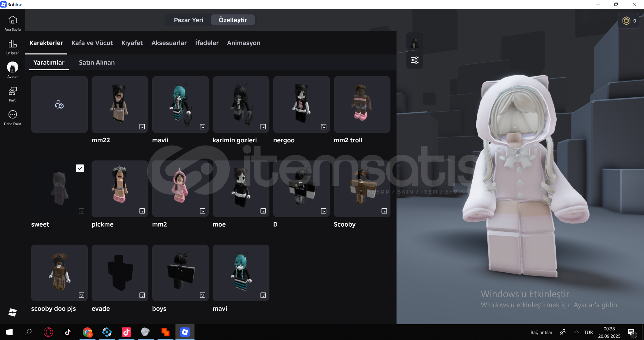Image resolution: width=644 pixels, height=340 pixels.
Task: Switch to Pazar Yeri tab
Action: click(188, 20)
